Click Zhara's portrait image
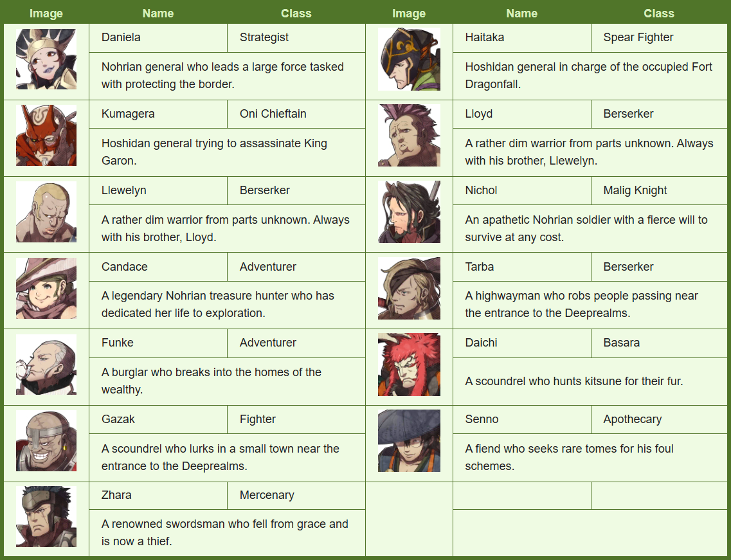The image size is (731, 560). [46, 517]
